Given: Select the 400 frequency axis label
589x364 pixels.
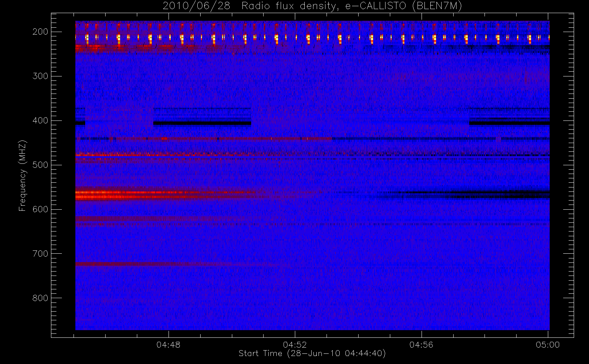Looking at the screenshot, I should (x=40, y=121).
